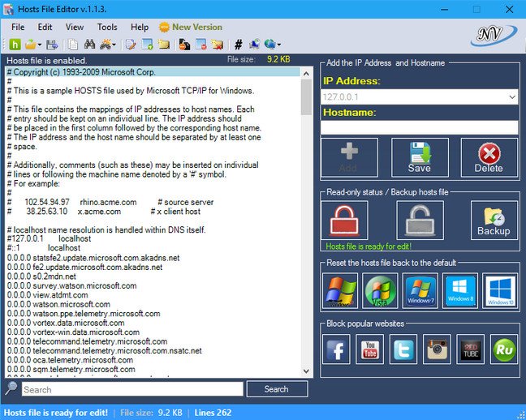The height and width of the screenshot is (420, 526).
Task: Enable read-only with the red closed padlock
Action: [x=344, y=220]
